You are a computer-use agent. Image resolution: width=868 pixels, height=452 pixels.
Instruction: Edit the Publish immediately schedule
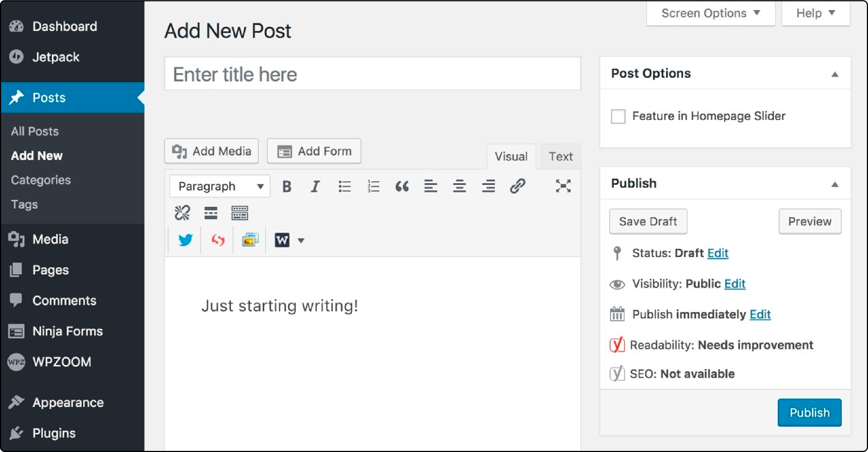760,314
